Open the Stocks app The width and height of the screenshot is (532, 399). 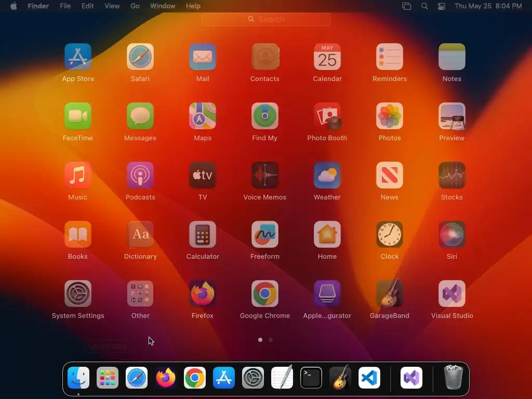[x=452, y=175]
